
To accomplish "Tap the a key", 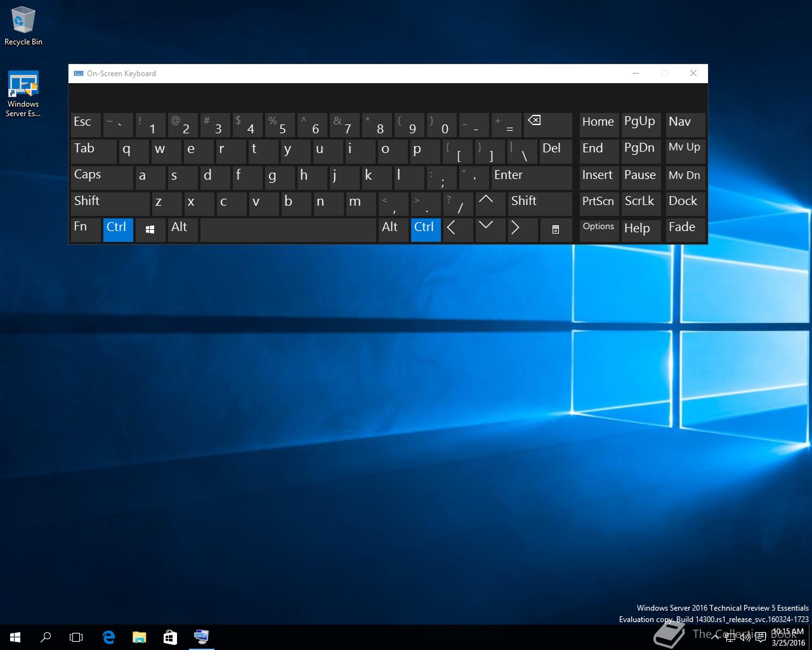I will pos(150,178).
